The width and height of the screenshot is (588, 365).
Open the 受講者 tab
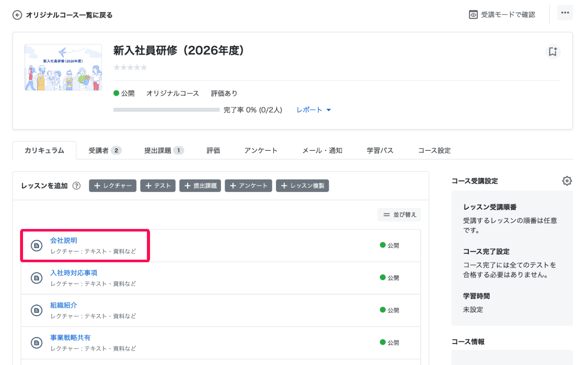point(105,150)
